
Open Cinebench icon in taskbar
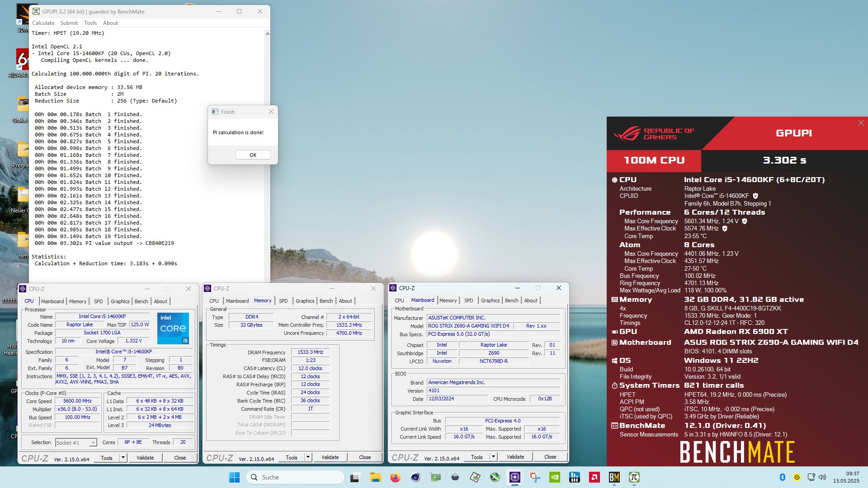[415, 477]
